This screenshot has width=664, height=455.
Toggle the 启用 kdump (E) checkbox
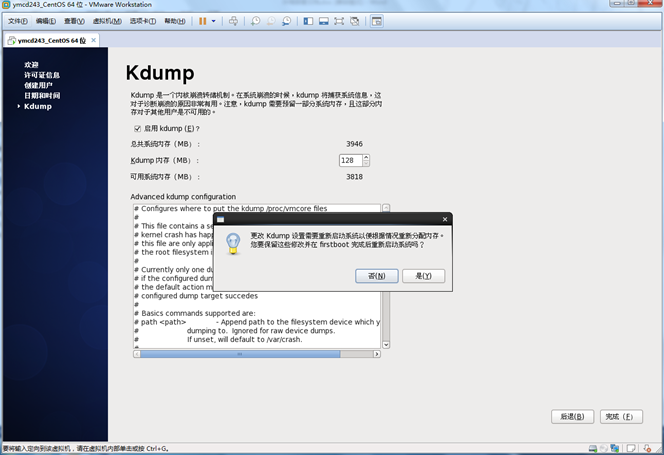tap(137, 128)
